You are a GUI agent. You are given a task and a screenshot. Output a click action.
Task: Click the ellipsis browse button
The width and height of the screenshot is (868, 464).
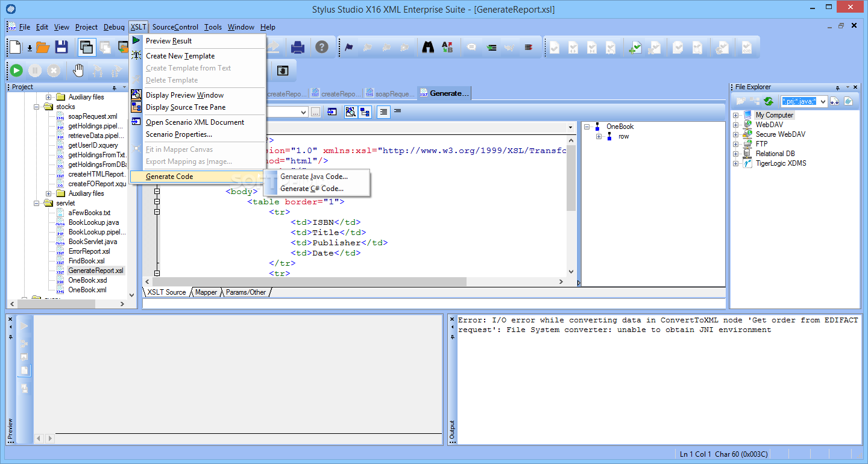point(315,112)
